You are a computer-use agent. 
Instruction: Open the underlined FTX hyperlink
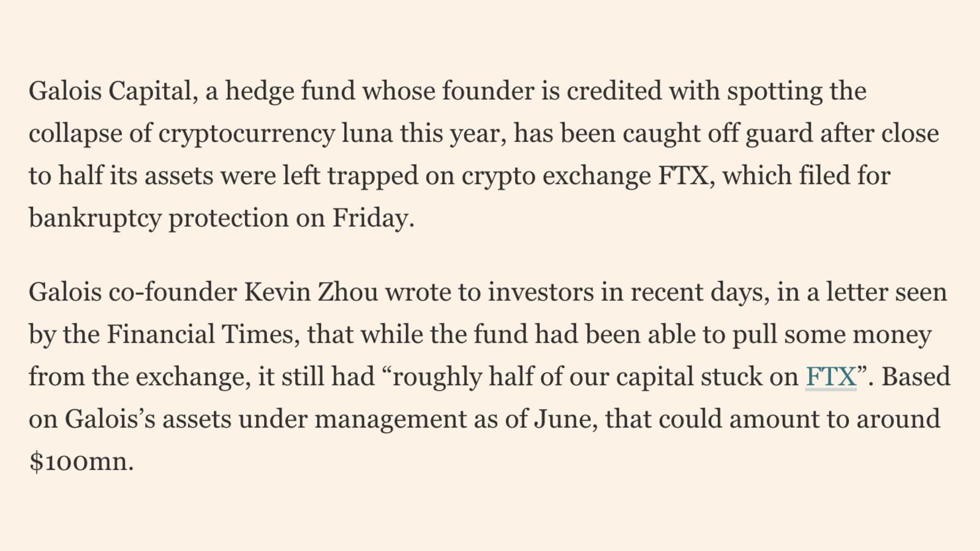coord(831,377)
